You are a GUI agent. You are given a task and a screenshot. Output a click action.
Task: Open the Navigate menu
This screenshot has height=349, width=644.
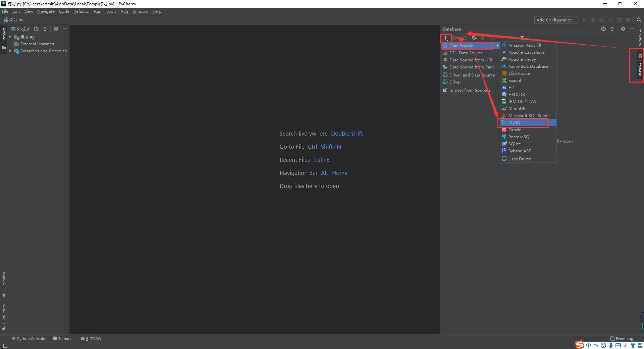click(46, 11)
